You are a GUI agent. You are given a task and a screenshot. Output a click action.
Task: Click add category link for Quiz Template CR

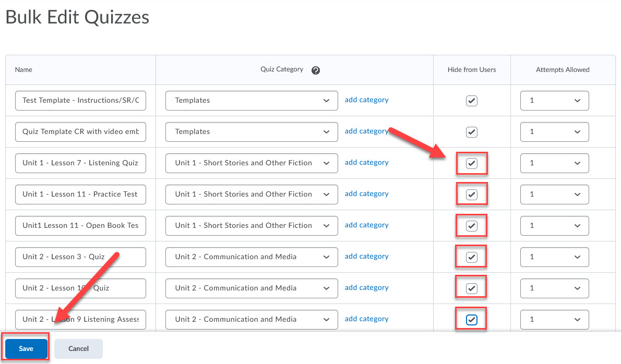(367, 131)
